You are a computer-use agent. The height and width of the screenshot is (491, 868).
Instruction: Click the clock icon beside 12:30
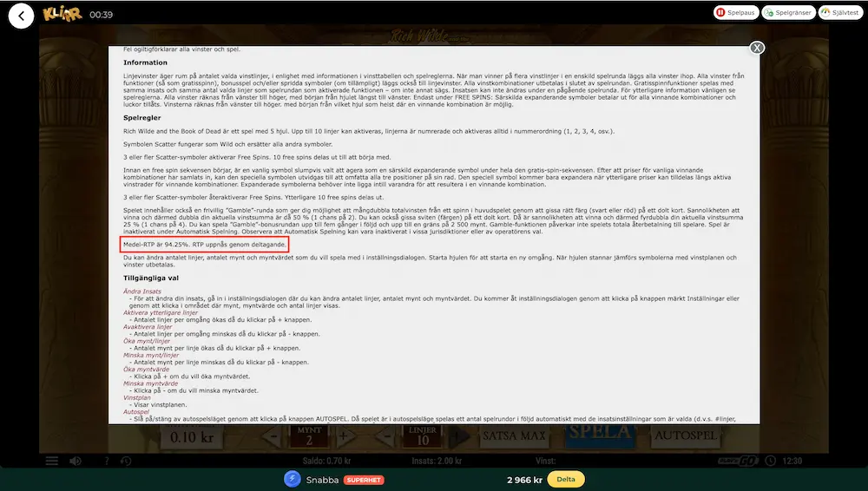tap(770, 461)
